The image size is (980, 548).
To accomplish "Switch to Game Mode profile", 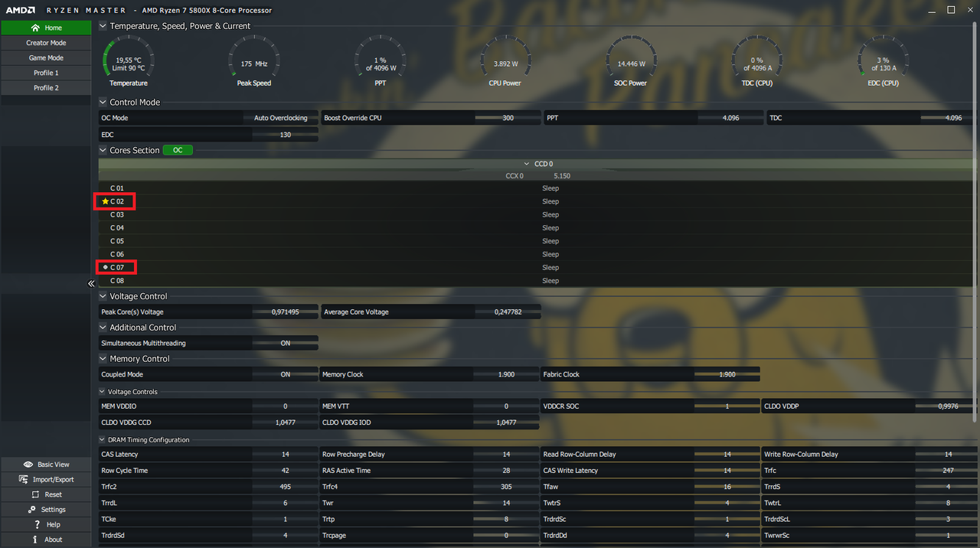I will click(46, 57).
